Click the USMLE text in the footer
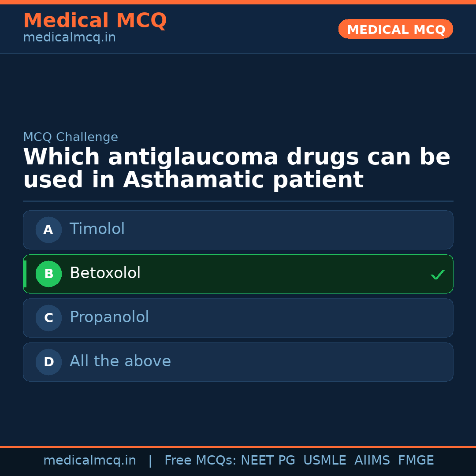 (x=324, y=461)
